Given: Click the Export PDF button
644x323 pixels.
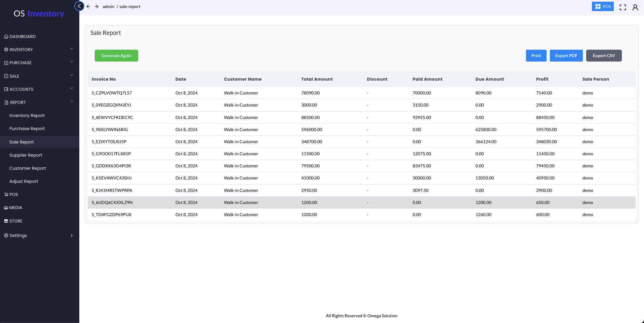Looking at the screenshot, I should click(x=566, y=56).
